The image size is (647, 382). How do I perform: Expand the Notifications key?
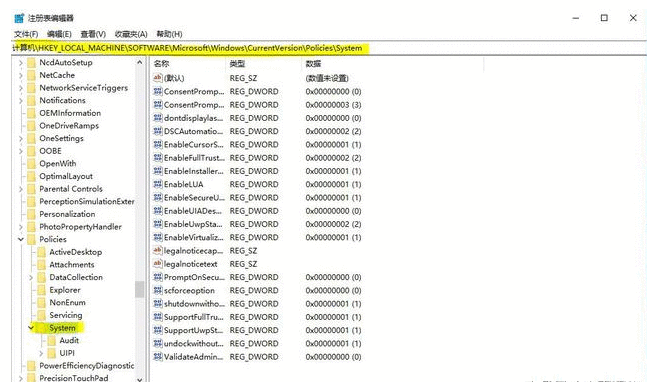(x=21, y=101)
